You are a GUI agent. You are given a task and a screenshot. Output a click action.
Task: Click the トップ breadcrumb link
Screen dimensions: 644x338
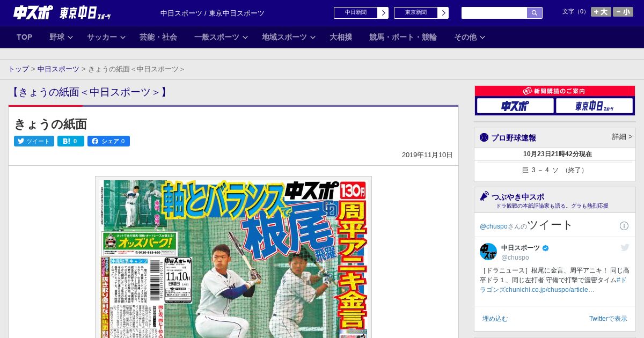(x=18, y=69)
